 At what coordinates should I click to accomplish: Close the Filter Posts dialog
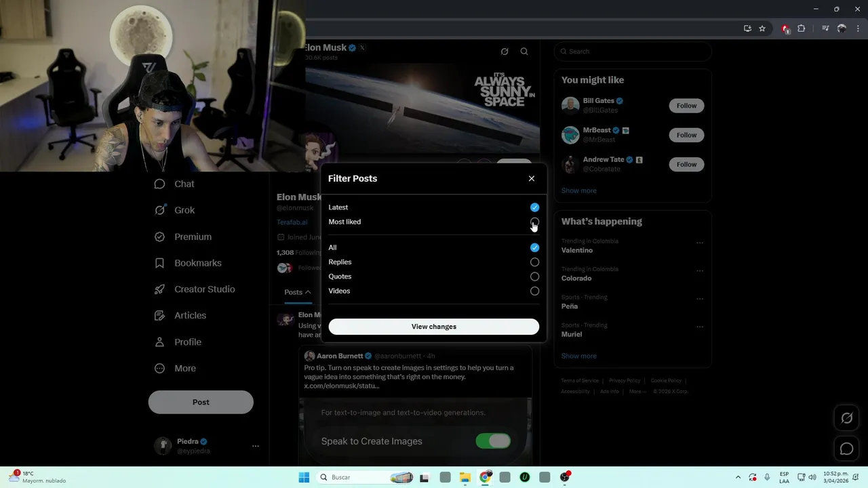pos(532,178)
